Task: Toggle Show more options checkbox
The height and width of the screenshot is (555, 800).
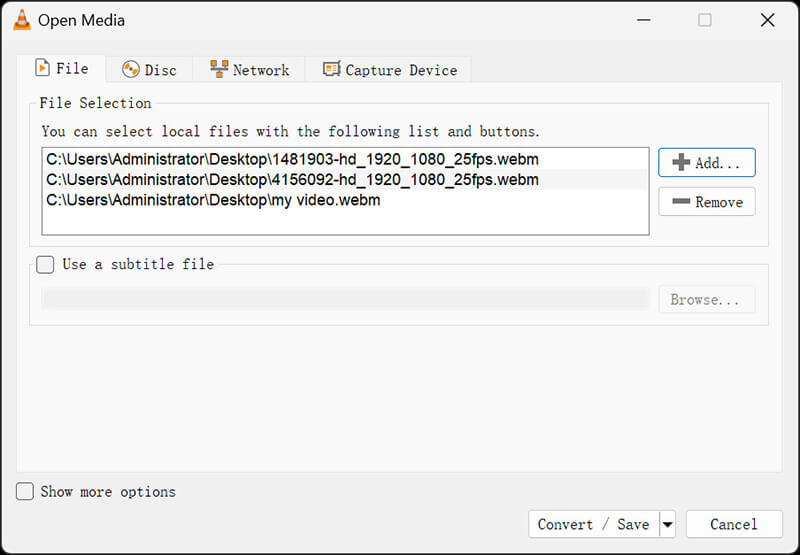Action: [x=25, y=492]
